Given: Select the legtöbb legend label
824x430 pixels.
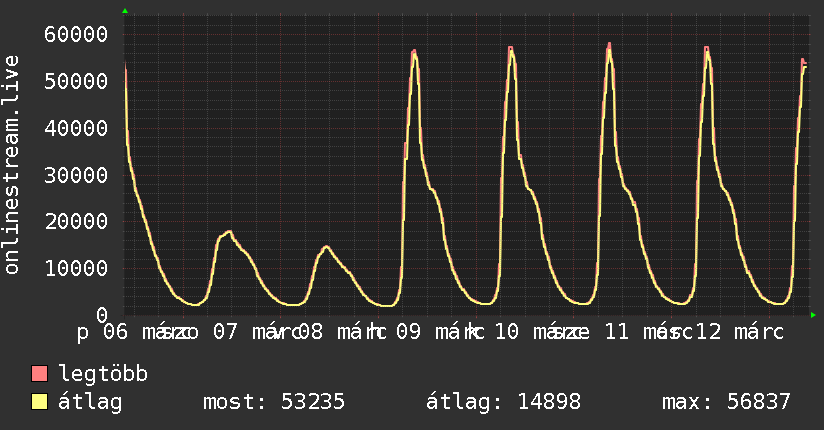Looking at the screenshot, I should [x=103, y=374].
